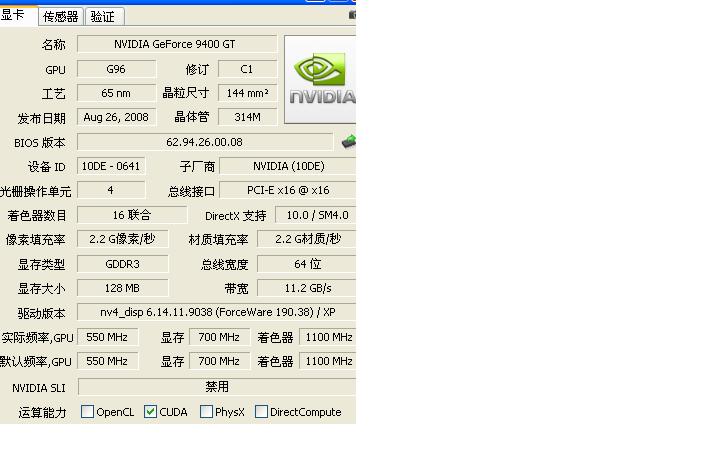Select the name field NVIDIA GeForce 9400 GT
The height and width of the screenshot is (450, 720).
point(177,44)
